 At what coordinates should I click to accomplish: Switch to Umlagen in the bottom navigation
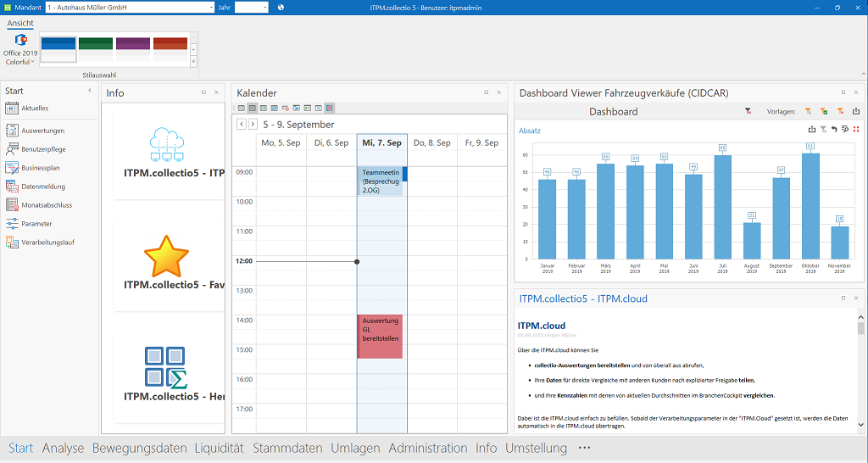(355, 448)
